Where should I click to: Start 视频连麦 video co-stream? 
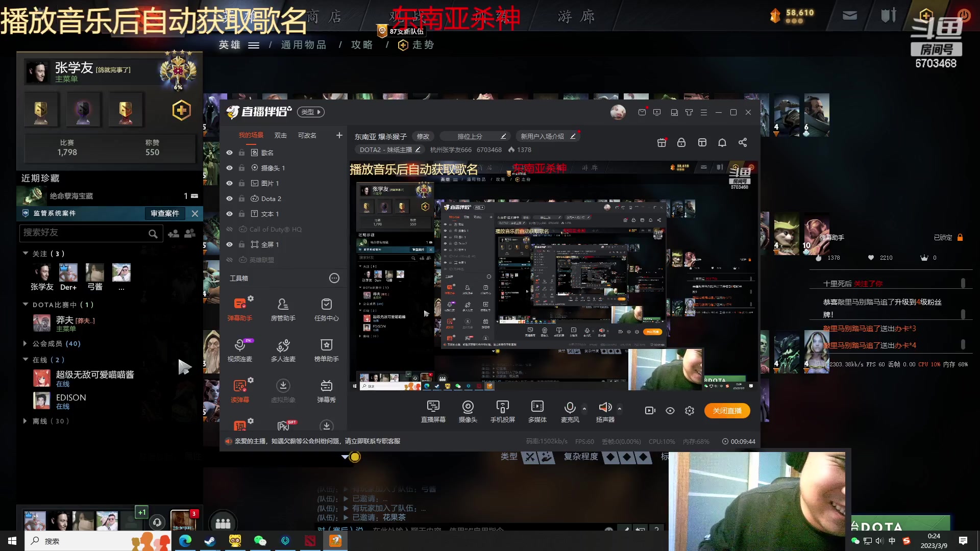click(239, 349)
